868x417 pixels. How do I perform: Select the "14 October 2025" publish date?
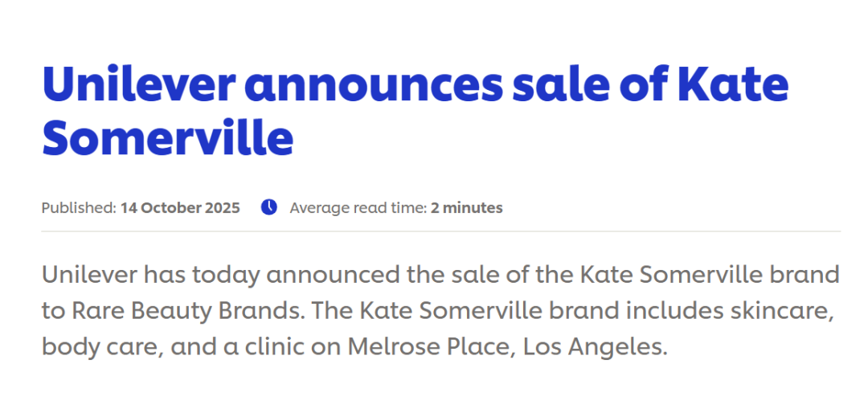point(180,208)
